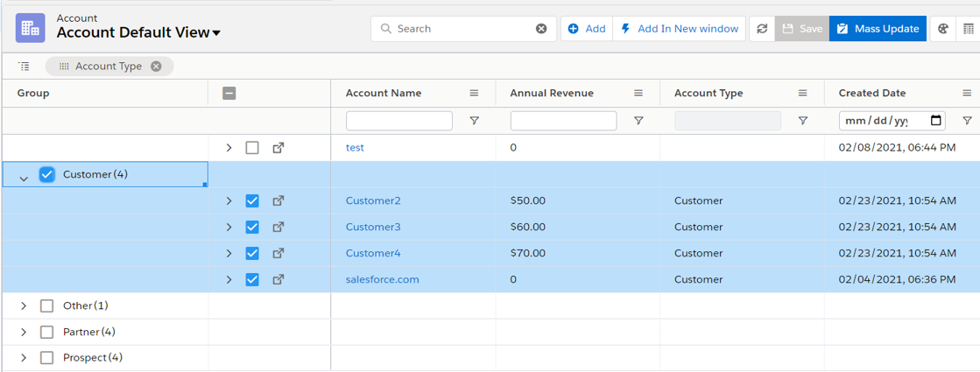Remove the Account Type grouping chip
980x372 pixels.
[x=156, y=67]
